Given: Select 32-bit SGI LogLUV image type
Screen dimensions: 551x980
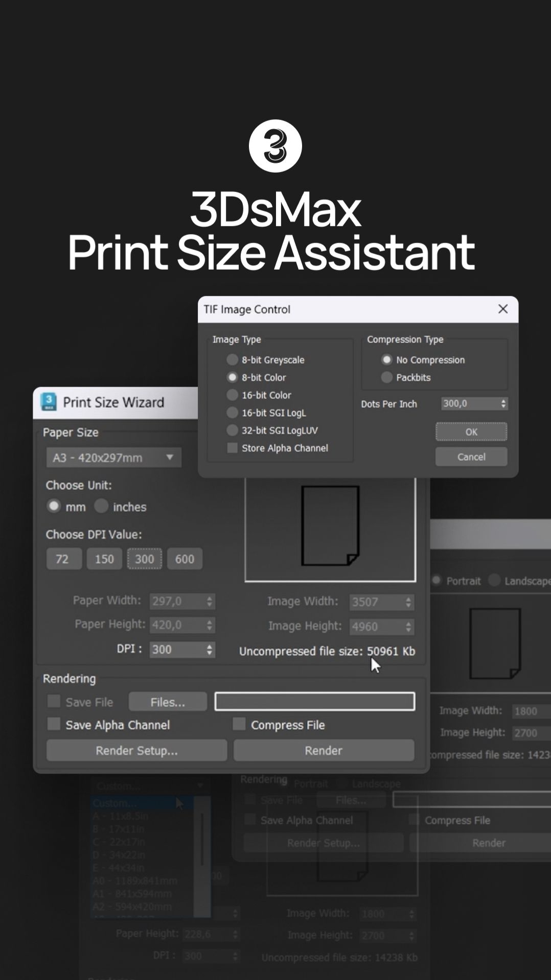Looking at the screenshot, I should pyautogui.click(x=232, y=431).
